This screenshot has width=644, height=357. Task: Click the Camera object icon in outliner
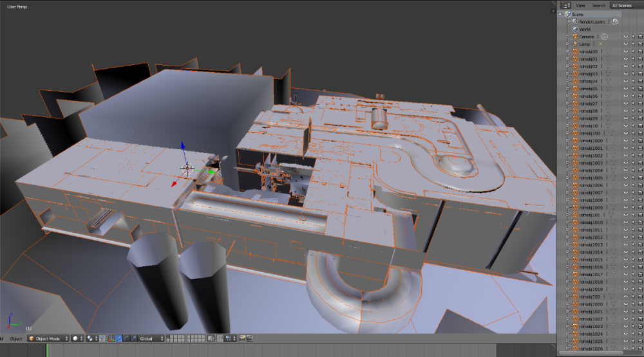point(575,37)
